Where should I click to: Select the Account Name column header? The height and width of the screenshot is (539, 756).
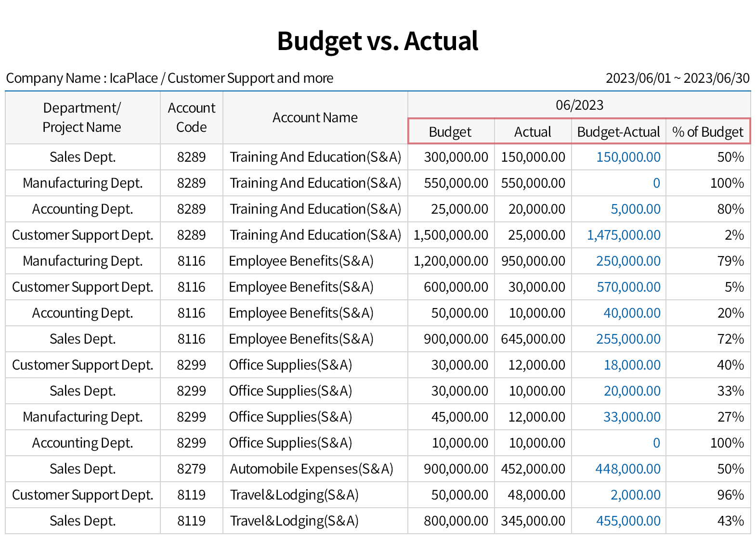coord(315,117)
